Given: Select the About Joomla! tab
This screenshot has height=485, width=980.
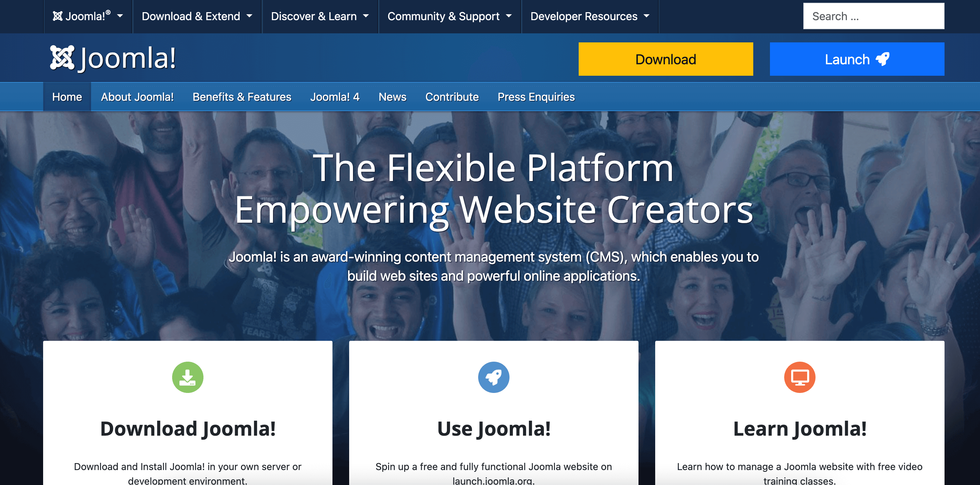Looking at the screenshot, I should point(137,96).
